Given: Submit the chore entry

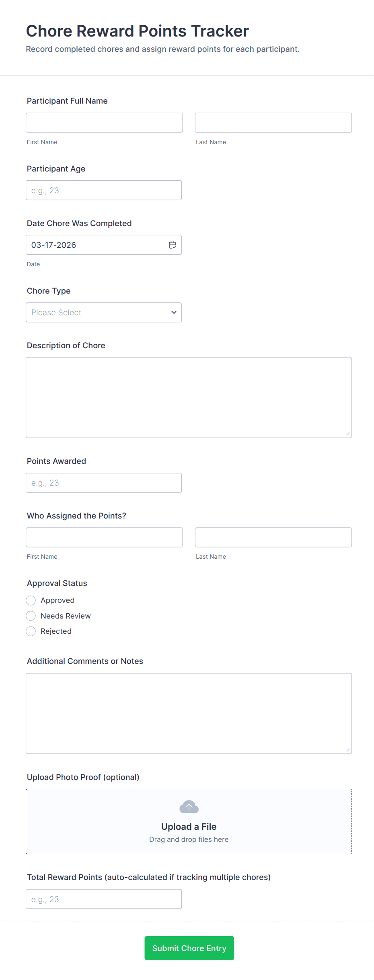Looking at the screenshot, I should [x=189, y=948].
